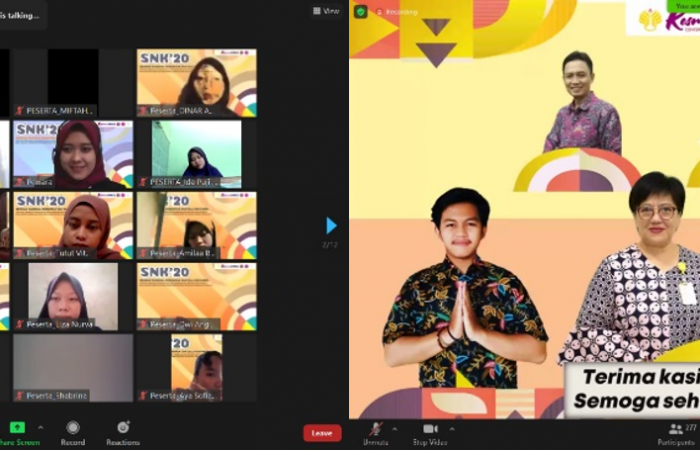Click Peserta_Liza Nurwa video tile
The image size is (700, 450).
click(x=72, y=296)
